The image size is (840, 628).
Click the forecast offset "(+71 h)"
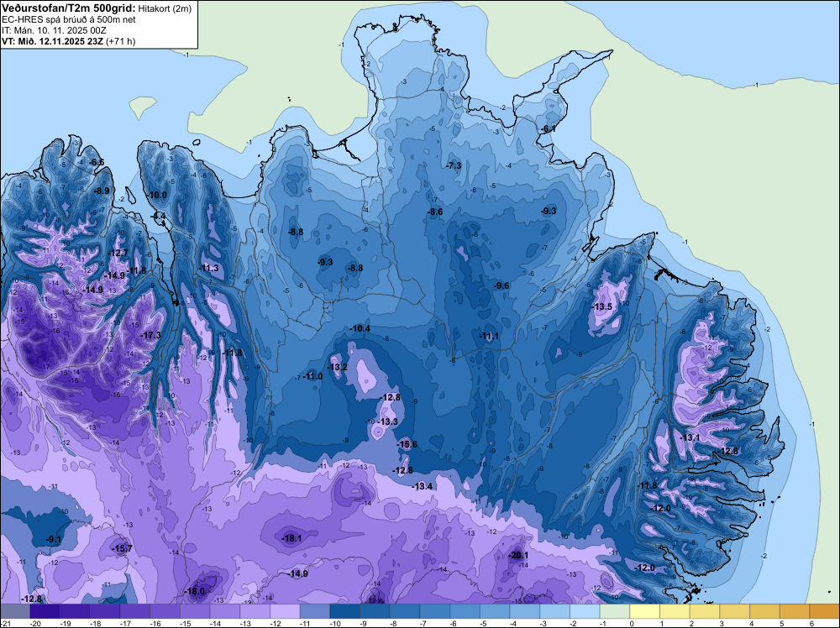click(120, 41)
